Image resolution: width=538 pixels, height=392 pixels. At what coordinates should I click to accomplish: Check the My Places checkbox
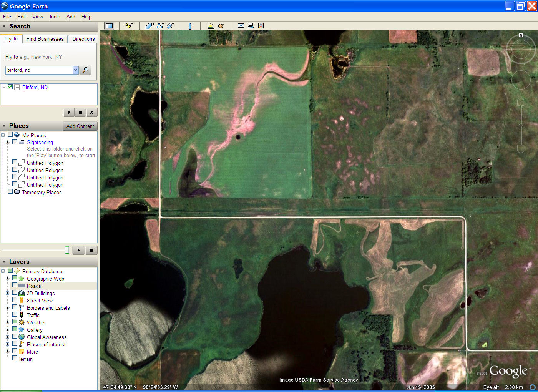coord(10,135)
